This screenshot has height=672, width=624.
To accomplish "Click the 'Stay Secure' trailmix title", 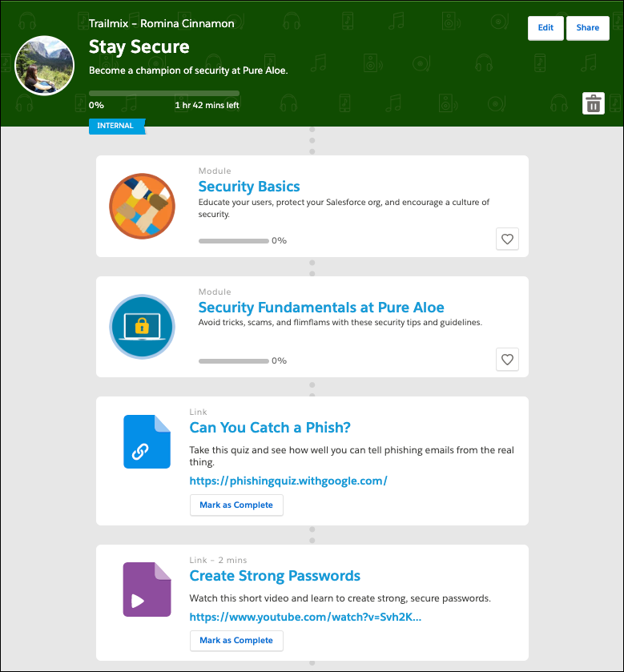I will click(139, 46).
